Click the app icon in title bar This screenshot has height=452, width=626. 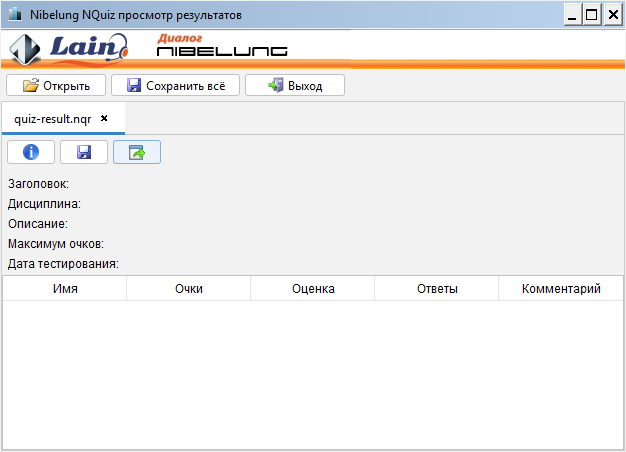tap(15, 14)
